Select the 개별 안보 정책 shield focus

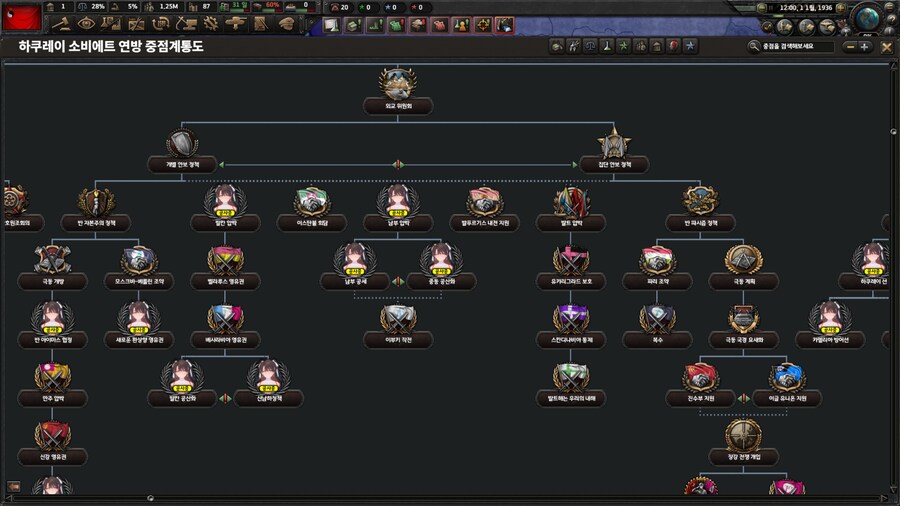point(183,147)
